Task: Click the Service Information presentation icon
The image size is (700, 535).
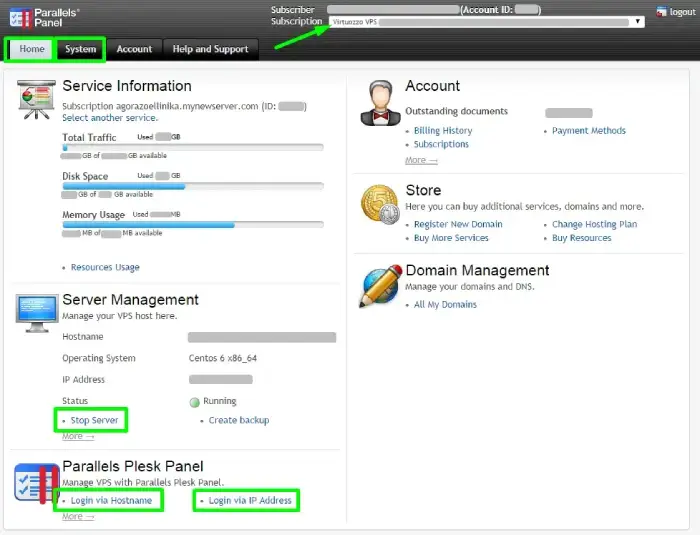Action: pos(36,100)
